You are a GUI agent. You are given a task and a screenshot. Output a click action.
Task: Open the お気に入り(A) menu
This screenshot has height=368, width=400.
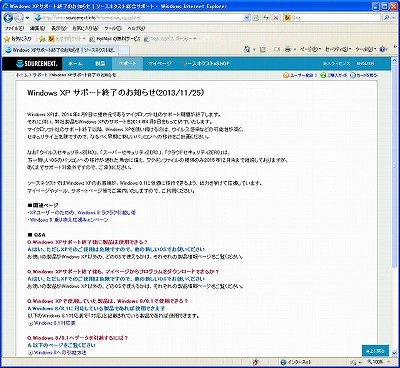85,28
